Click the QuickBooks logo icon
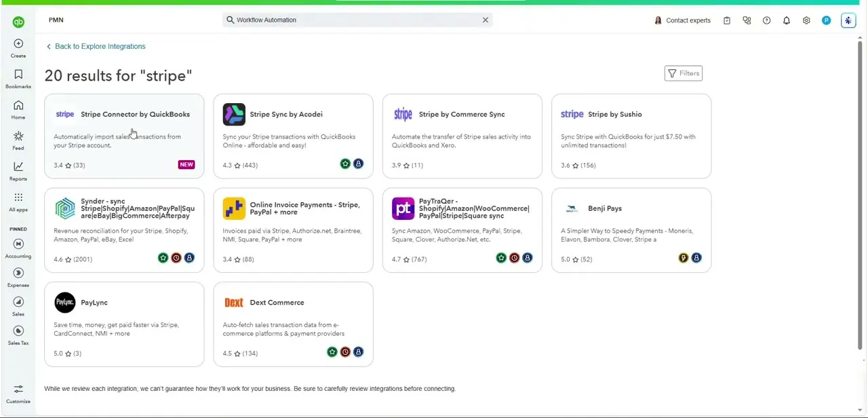The height and width of the screenshot is (418, 868). (x=18, y=22)
